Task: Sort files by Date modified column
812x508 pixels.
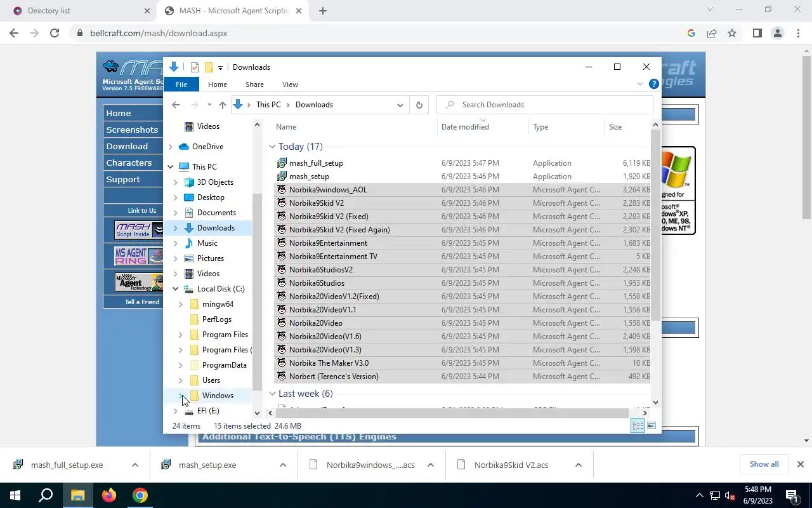Action: click(483, 127)
